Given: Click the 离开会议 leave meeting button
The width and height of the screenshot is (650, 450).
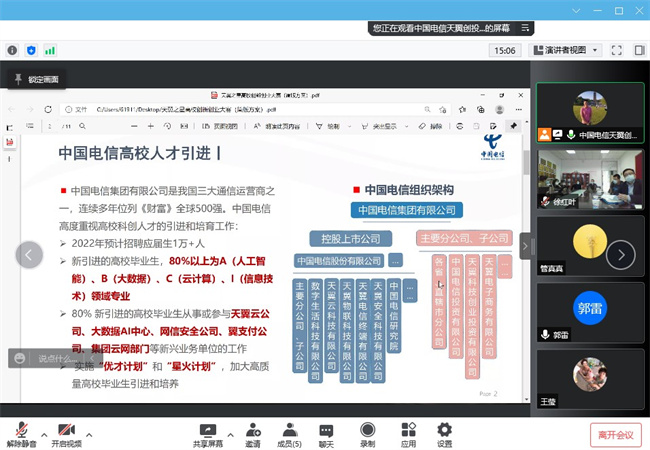Looking at the screenshot, I should (616, 434).
